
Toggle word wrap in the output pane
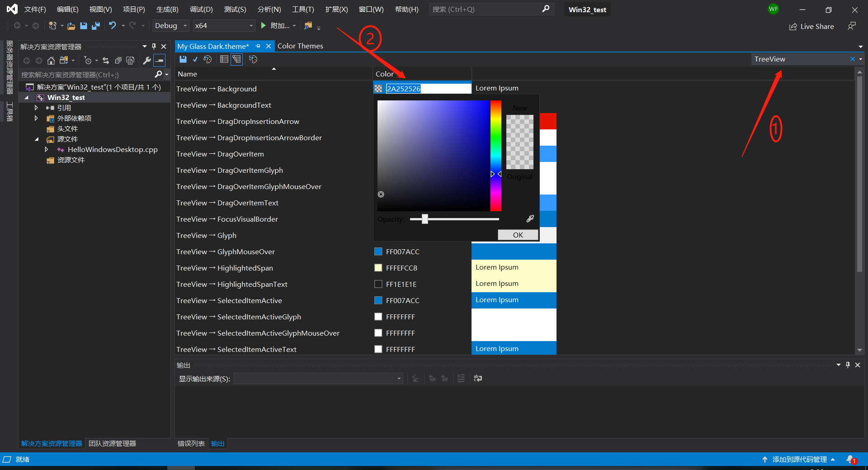pos(478,378)
